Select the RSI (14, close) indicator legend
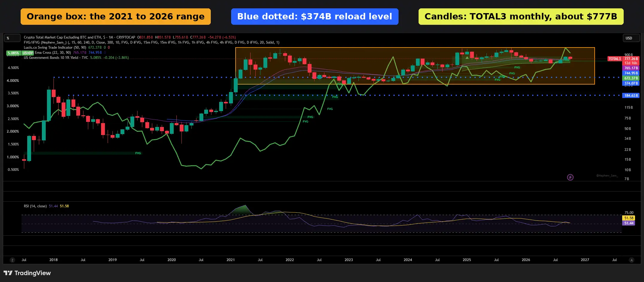 35,206
